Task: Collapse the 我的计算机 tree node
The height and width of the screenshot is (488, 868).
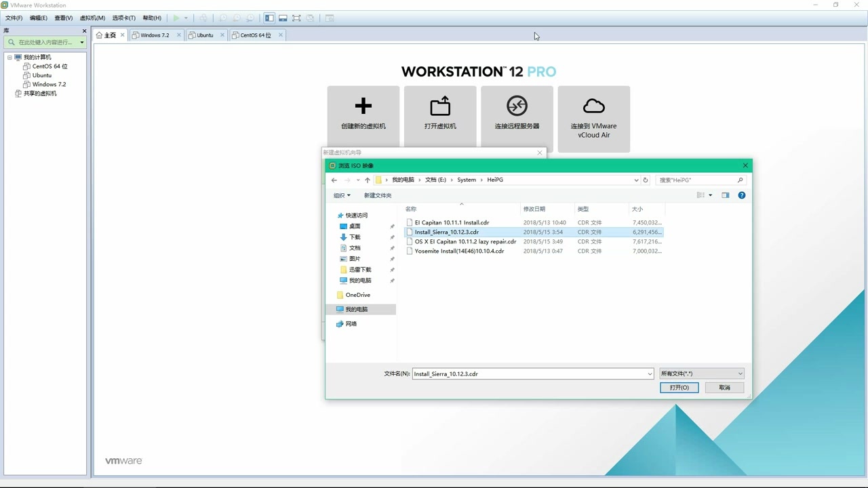Action: 10,58
